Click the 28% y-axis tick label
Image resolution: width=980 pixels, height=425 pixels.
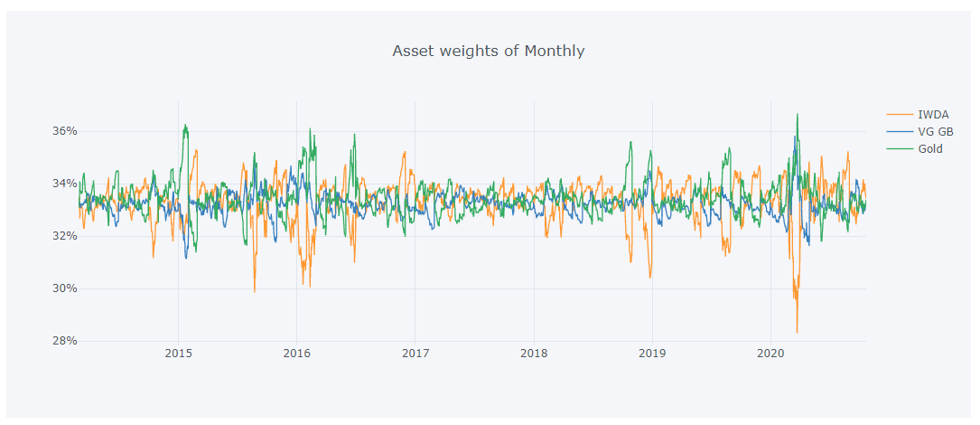point(63,341)
